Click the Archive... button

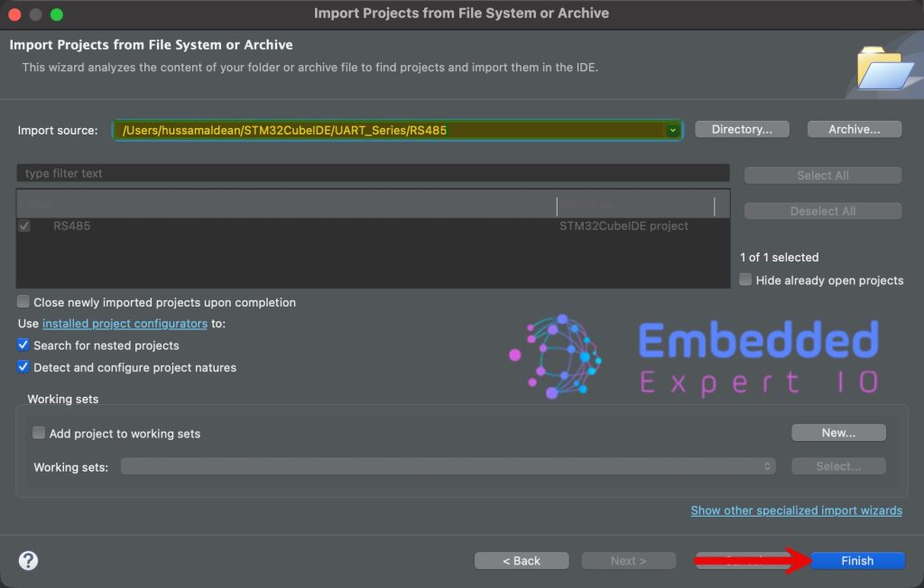(x=854, y=130)
